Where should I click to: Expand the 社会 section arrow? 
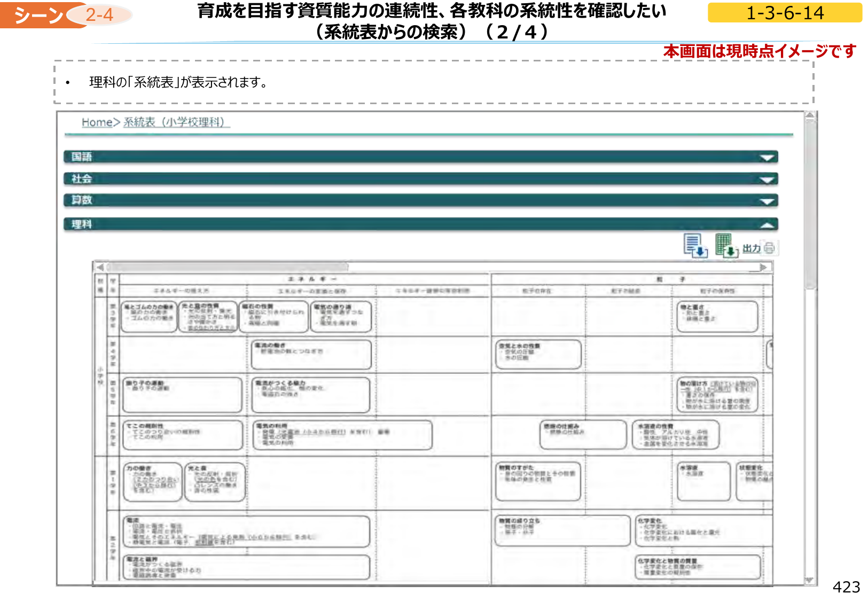(767, 179)
